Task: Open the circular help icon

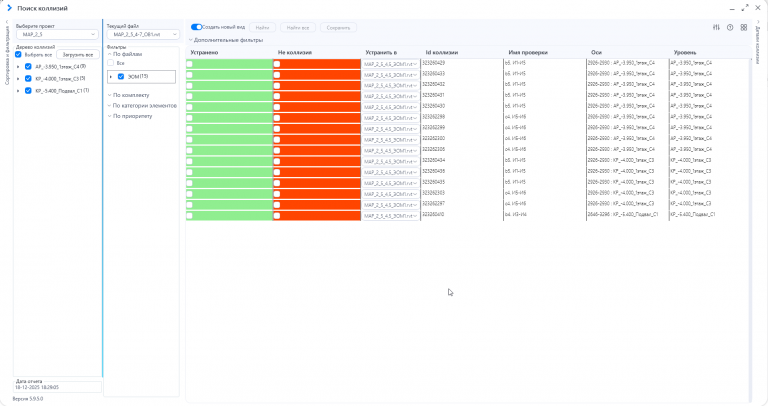Action: [730, 27]
